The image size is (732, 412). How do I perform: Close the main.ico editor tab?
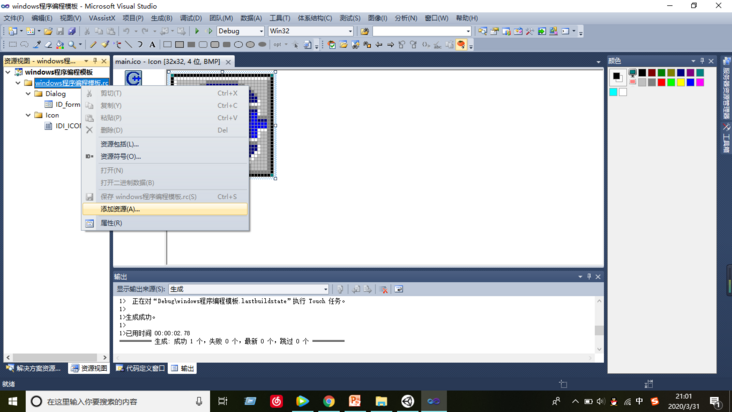click(228, 62)
